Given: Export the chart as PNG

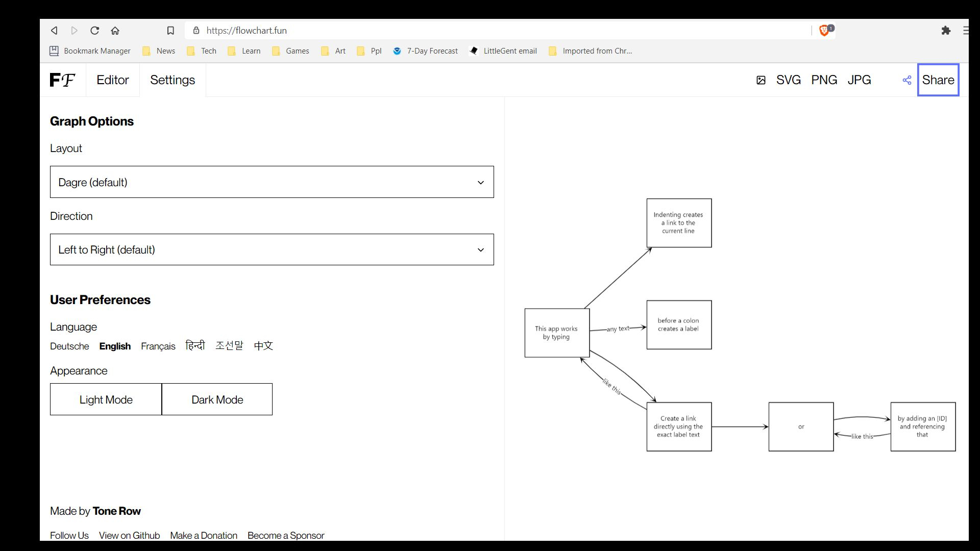Looking at the screenshot, I should (824, 80).
